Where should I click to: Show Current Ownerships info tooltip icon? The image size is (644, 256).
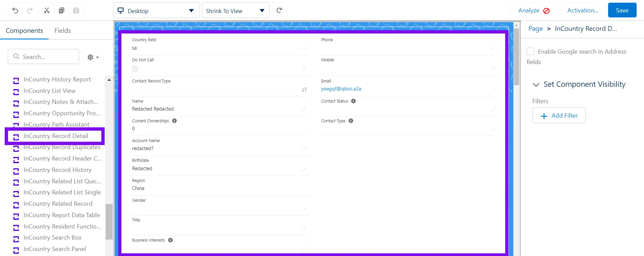tap(174, 121)
